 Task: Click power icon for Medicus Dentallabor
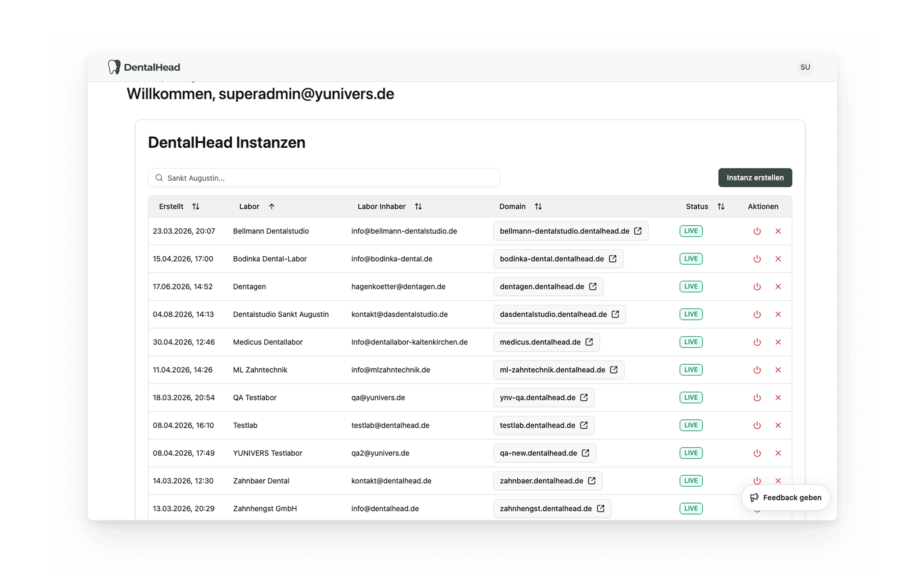(756, 342)
